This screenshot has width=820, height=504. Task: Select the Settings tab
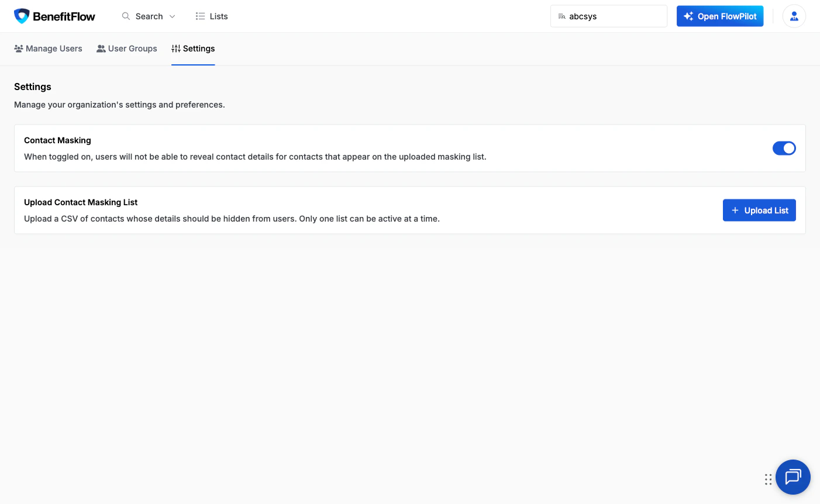point(193,49)
